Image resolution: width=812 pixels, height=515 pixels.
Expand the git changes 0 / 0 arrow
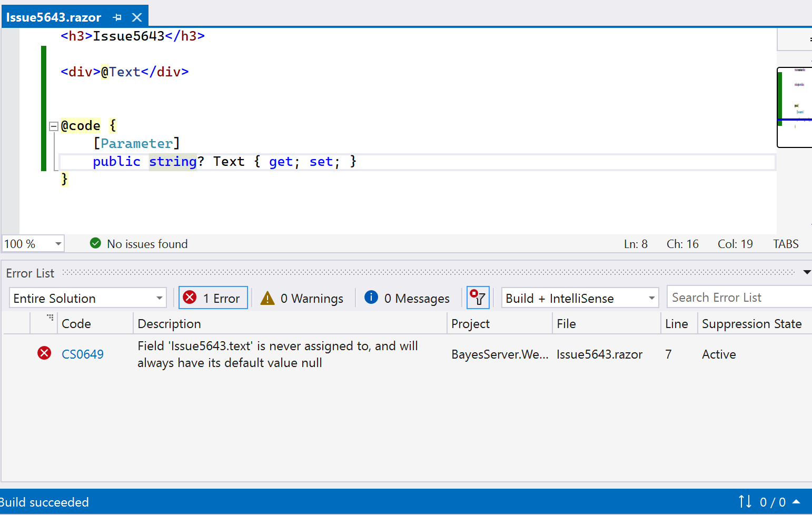click(796, 502)
